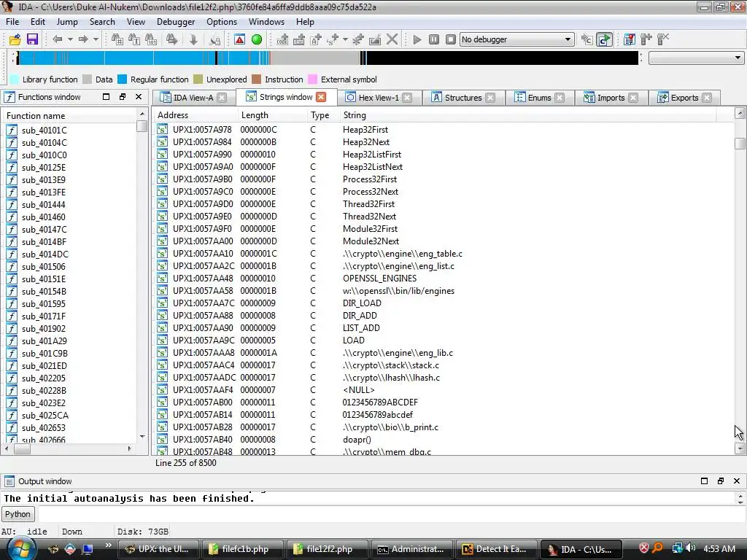Click the convert to data toolbar icon
747x560 pixels.
point(299,39)
